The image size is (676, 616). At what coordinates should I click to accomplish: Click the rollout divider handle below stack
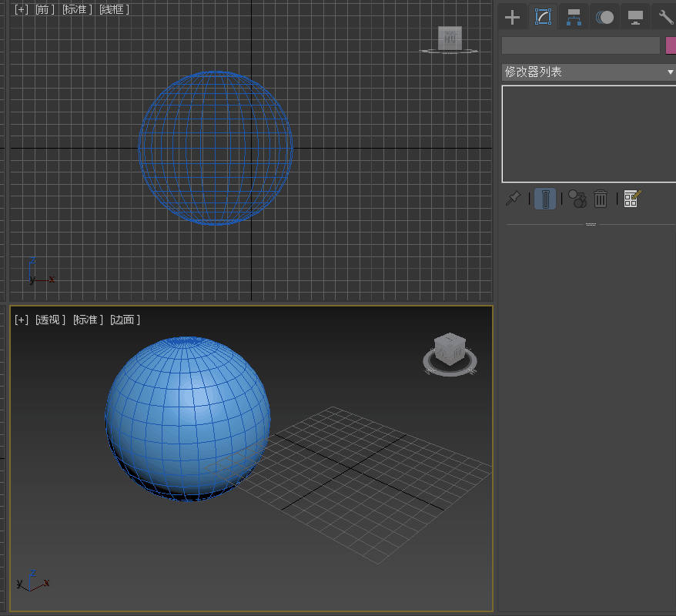(x=591, y=224)
